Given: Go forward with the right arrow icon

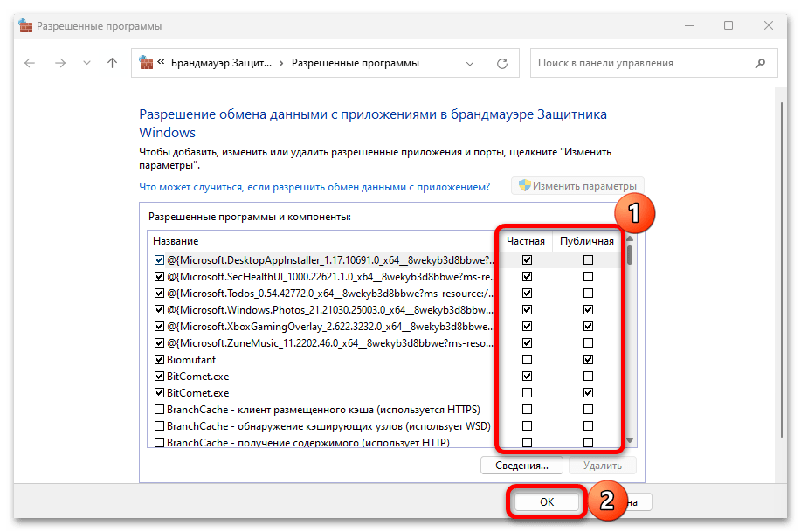Looking at the screenshot, I should pos(60,63).
